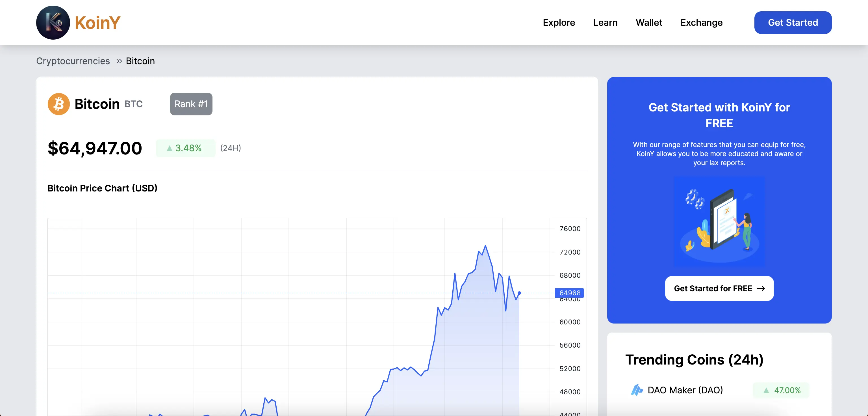Click the breadcrumb double-chevron separator icon

[119, 61]
